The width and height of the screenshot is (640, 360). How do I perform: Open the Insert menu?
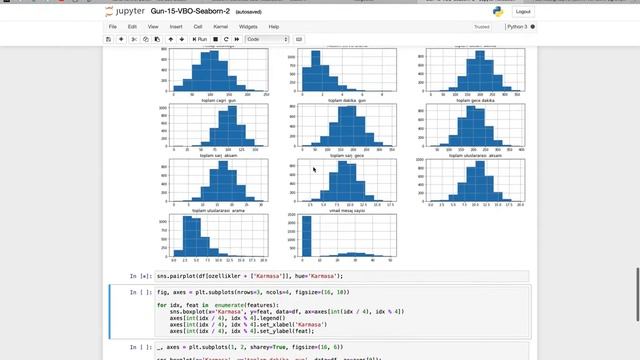(176, 27)
